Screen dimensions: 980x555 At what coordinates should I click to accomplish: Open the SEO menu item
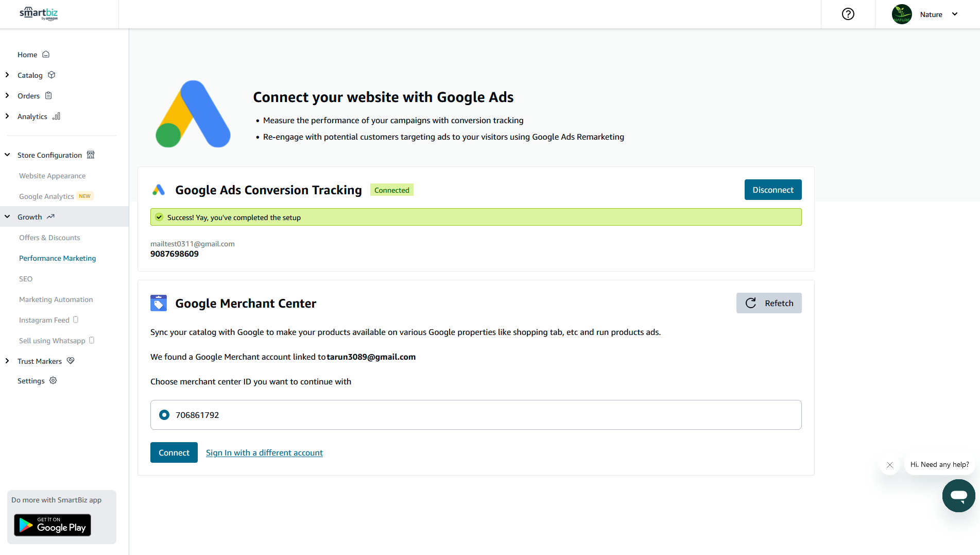(x=26, y=279)
